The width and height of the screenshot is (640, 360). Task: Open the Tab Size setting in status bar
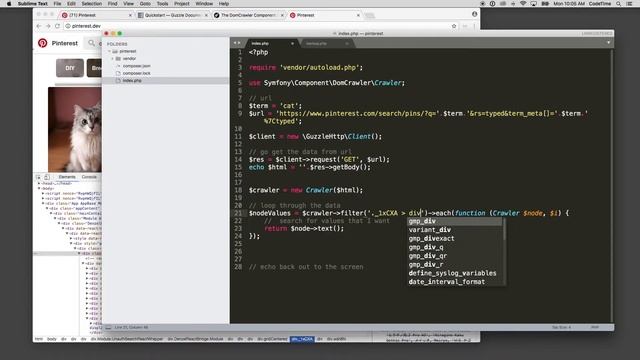point(562,327)
